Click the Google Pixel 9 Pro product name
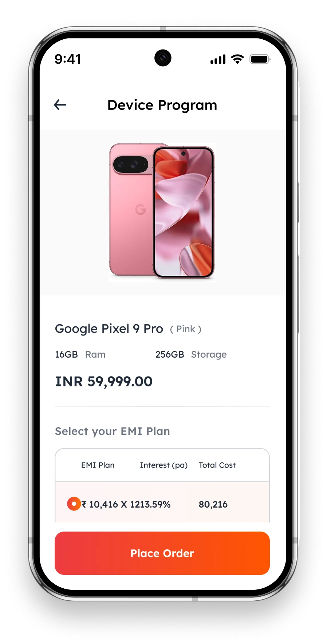The height and width of the screenshot is (644, 327). (109, 329)
